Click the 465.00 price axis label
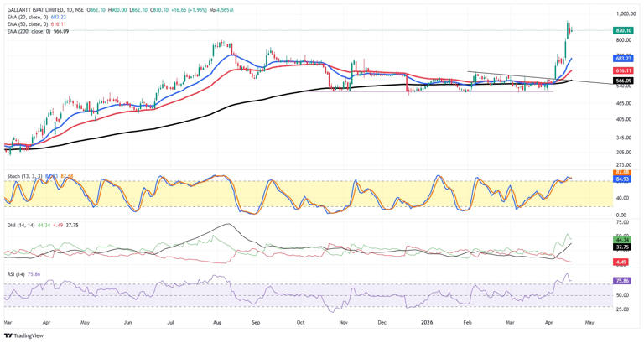This screenshot has width=644, height=343. point(624,103)
